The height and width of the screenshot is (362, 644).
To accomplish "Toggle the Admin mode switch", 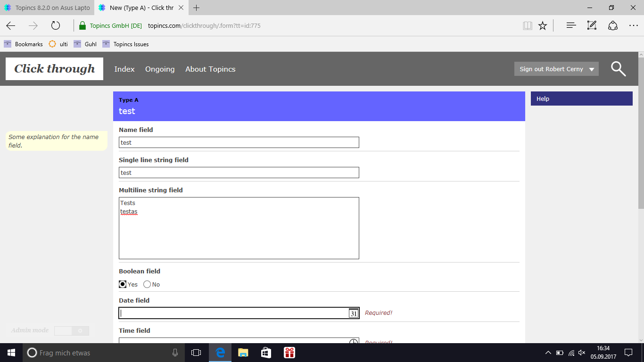I will [71, 331].
